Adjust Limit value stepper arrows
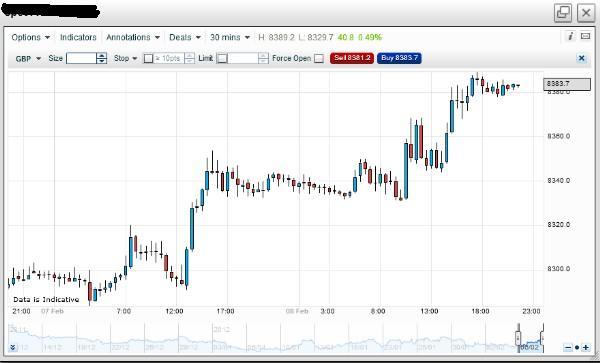Screen dimensions: 600x363 [x=263, y=59]
